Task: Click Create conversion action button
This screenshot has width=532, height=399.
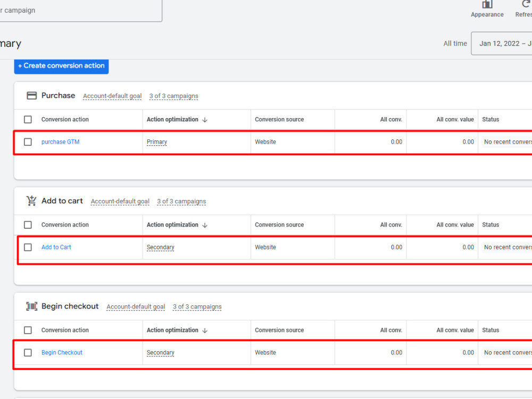Action: [x=61, y=66]
